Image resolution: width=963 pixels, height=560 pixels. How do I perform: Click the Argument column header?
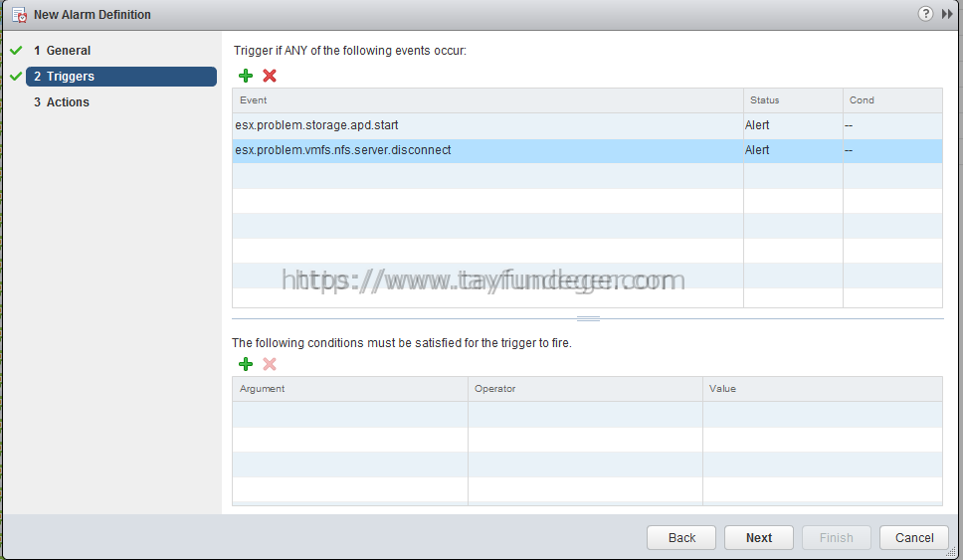350,389
